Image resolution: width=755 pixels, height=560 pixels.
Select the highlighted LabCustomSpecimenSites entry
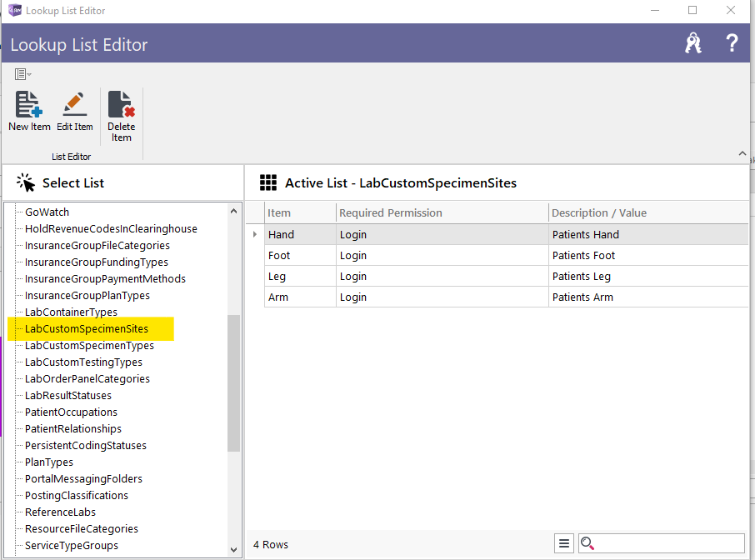(x=87, y=328)
